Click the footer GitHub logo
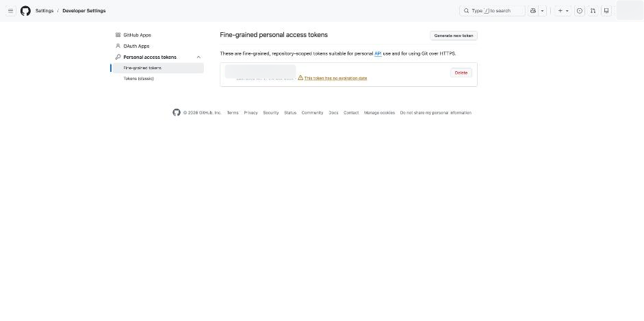Screen dimensions: 644x321 (x=177, y=112)
